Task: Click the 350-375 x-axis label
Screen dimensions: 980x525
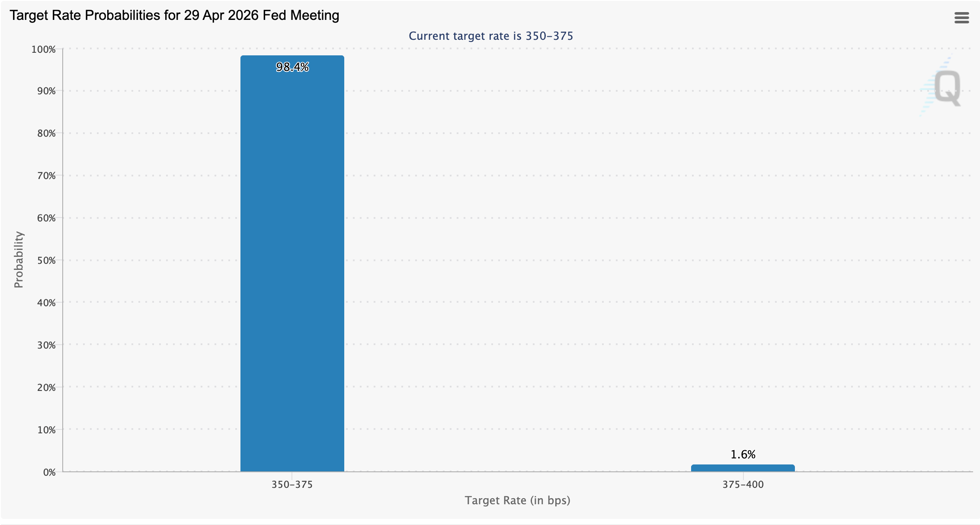Action: click(x=292, y=485)
